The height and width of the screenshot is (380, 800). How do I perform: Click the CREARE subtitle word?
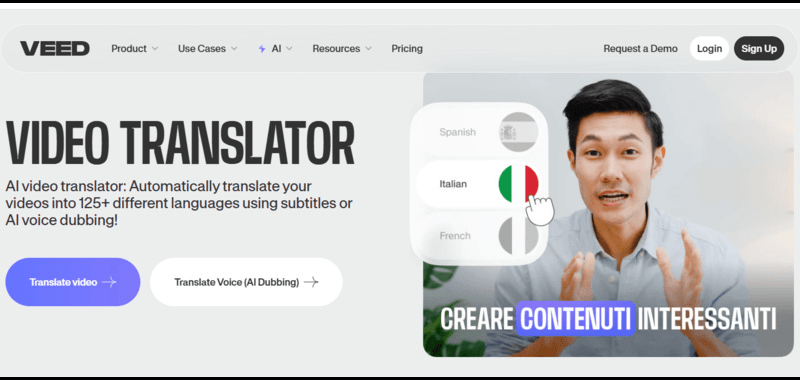(477, 319)
